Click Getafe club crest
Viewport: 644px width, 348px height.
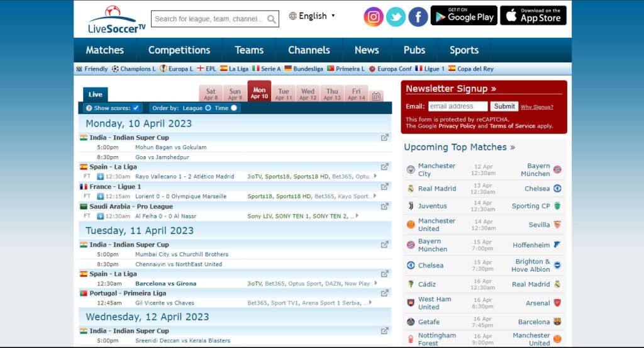tap(411, 322)
